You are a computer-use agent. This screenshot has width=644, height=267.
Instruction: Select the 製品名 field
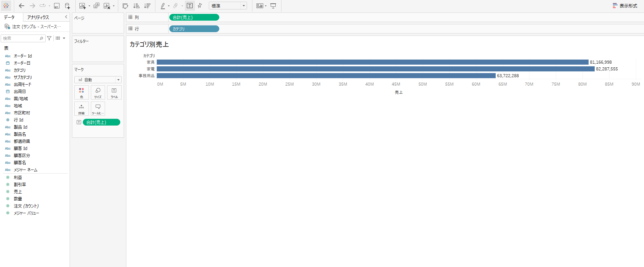(20, 134)
